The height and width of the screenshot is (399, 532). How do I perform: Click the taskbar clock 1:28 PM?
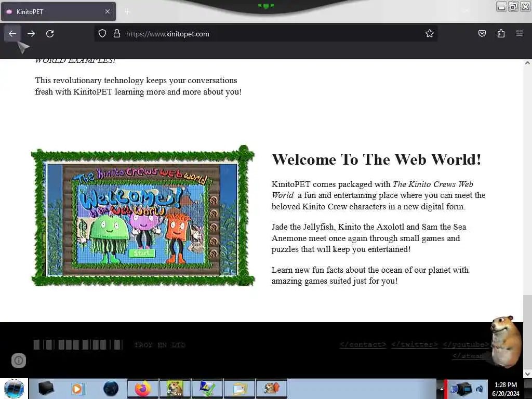(x=506, y=389)
